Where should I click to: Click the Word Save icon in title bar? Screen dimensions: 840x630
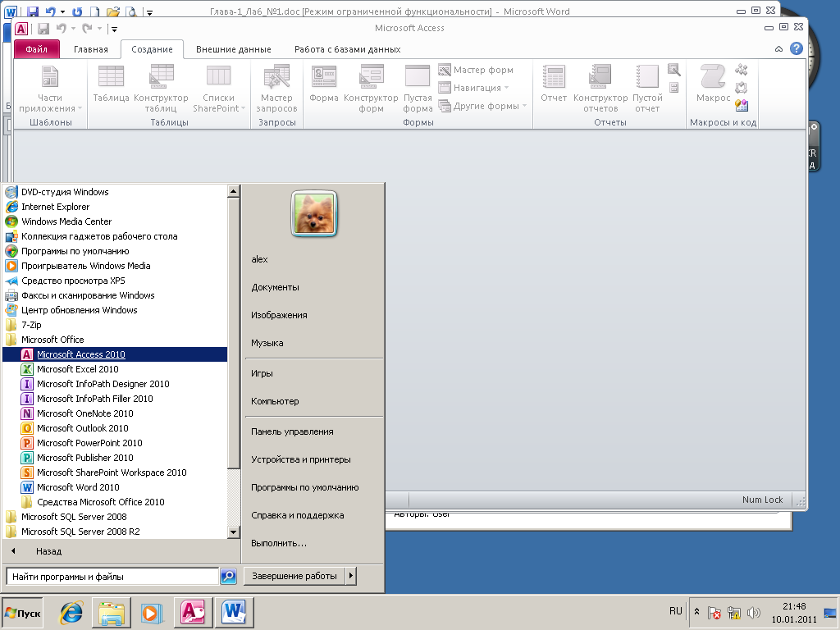tap(32, 11)
